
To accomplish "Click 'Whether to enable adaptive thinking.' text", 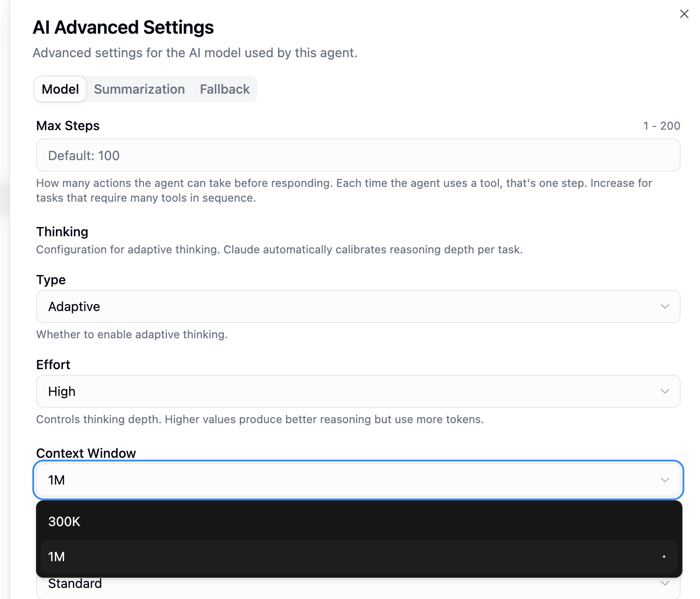I will coord(132,335).
